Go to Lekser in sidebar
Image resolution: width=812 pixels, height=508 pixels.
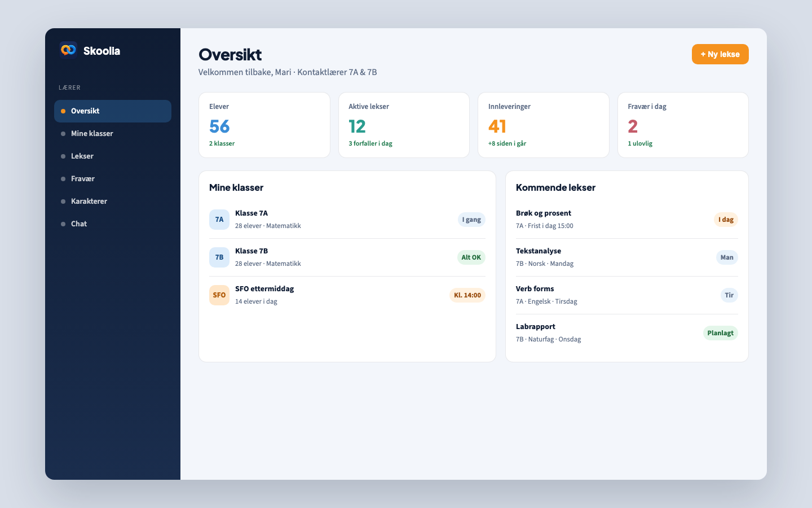(113, 156)
